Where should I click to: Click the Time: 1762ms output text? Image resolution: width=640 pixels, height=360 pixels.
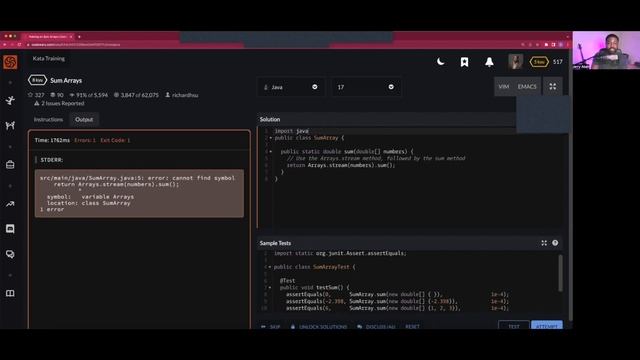[x=52, y=140]
